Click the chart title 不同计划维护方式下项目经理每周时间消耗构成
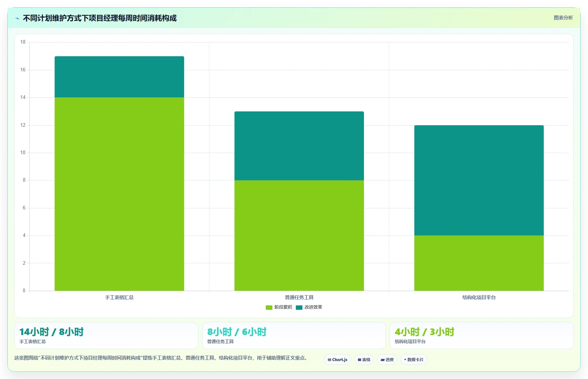Viewport: 588px width, 379px height. [x=100, y=18]
